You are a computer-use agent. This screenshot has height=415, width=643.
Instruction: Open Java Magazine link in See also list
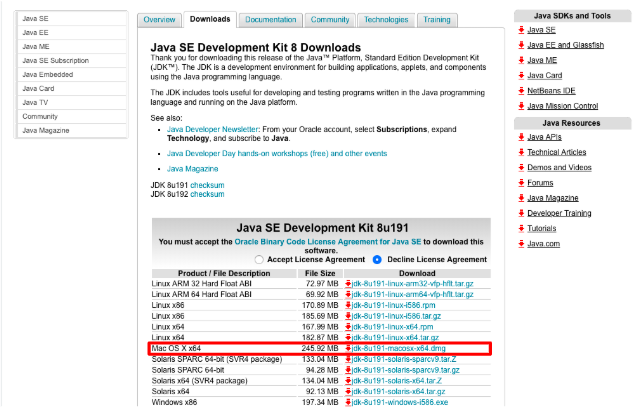pos(192,169)
